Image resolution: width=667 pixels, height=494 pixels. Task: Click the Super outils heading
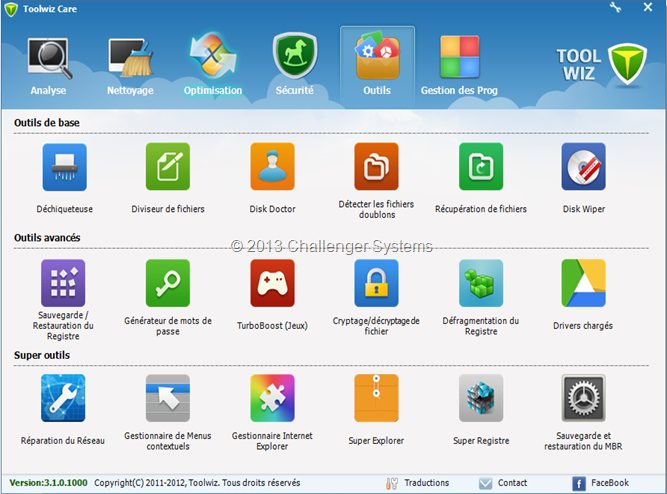(x=42, y=355)
